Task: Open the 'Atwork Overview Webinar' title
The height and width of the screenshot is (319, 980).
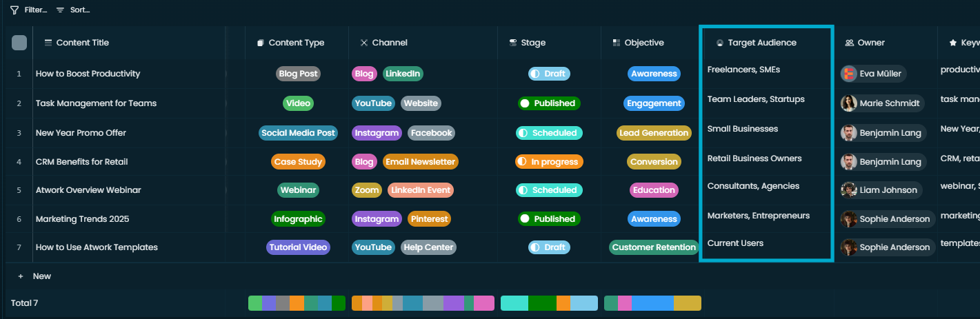Action: click(x=88, y=190)
